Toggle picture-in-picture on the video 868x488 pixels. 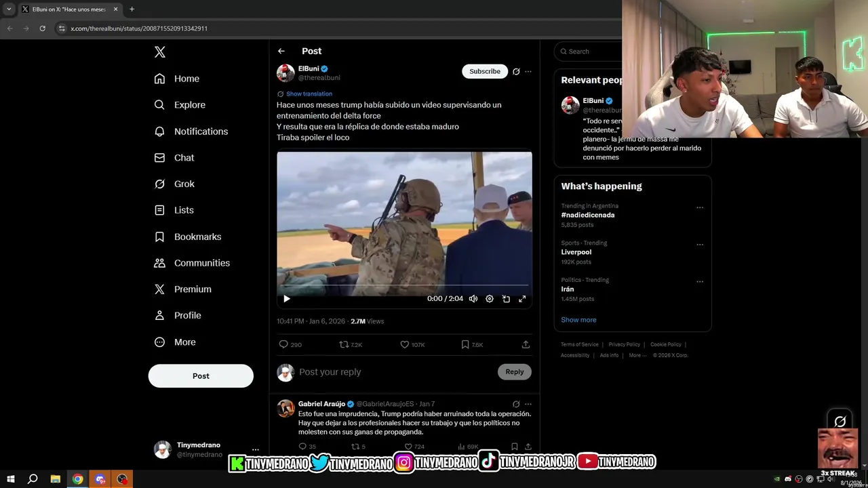pyautogui.click(x=506, y=299)
